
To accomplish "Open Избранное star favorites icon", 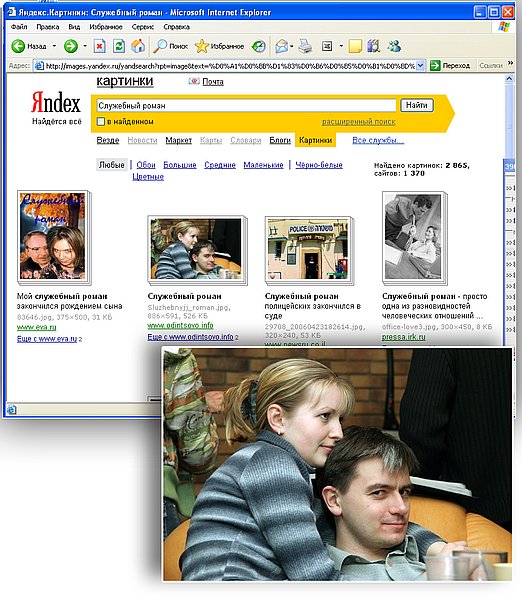I will (201, 46).
